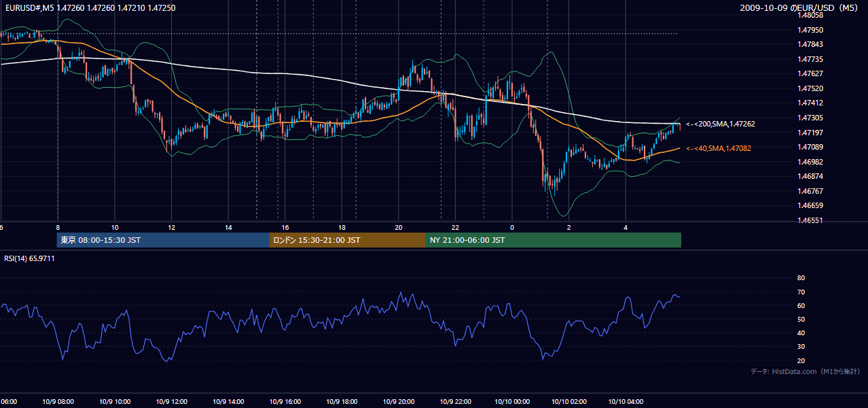The image size is (868, 408).
Task: Click the 06:00 bottom time label
Action: point(8,402)
